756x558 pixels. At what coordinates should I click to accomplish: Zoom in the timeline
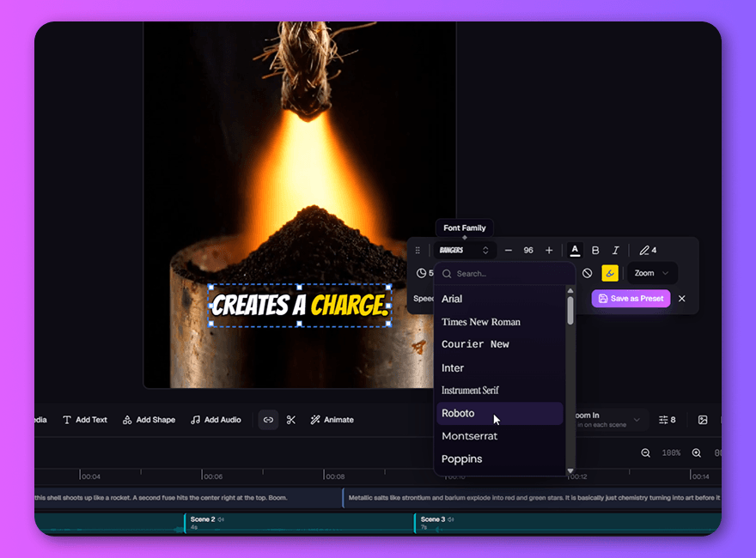pyautogui.click(x=696, y=453)
